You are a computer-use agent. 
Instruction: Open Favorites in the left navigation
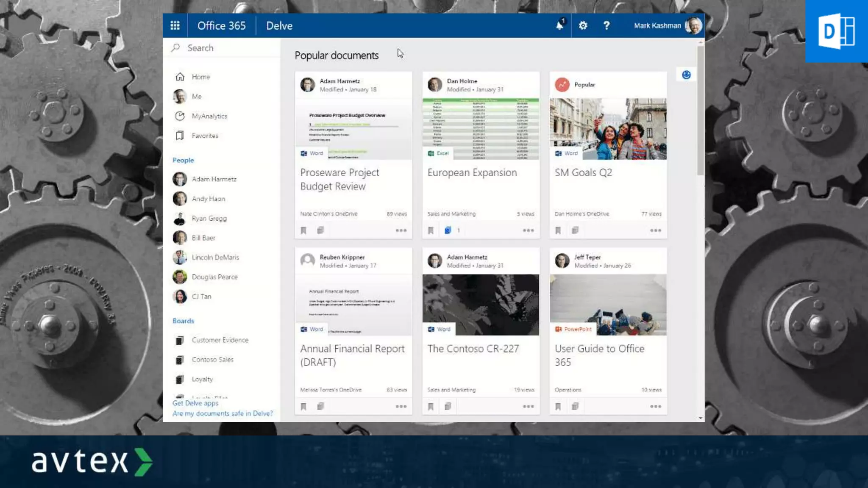pos(205,136)
